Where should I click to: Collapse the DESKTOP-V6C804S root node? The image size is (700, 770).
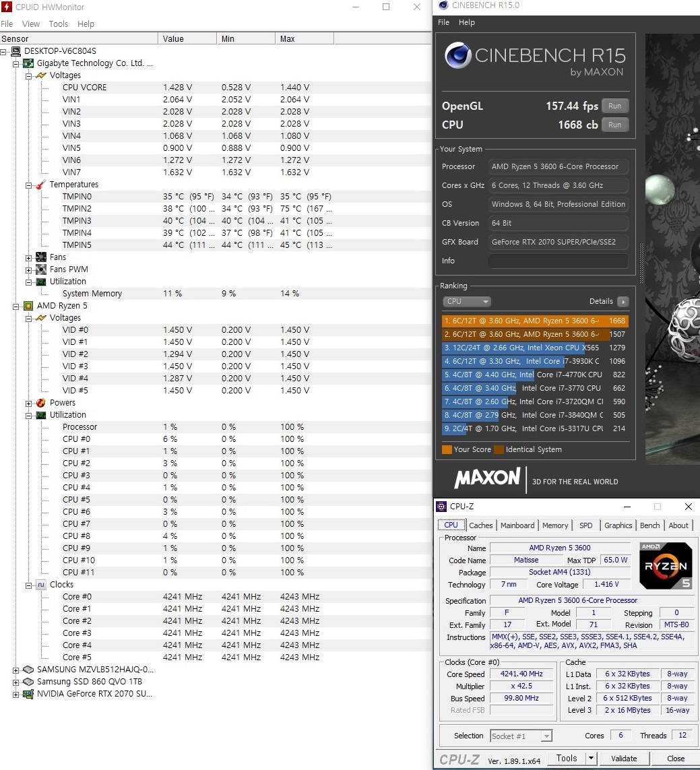(3, 52)
